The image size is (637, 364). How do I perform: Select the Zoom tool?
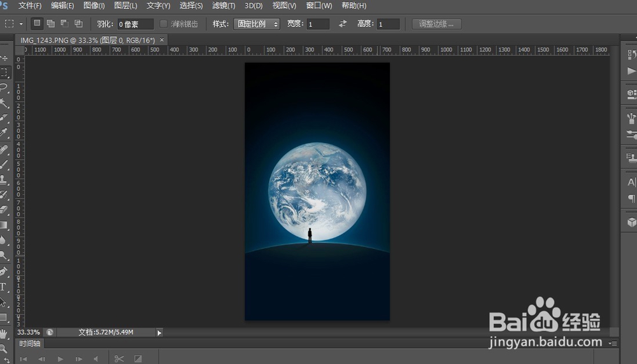click(x=3, y=349)
